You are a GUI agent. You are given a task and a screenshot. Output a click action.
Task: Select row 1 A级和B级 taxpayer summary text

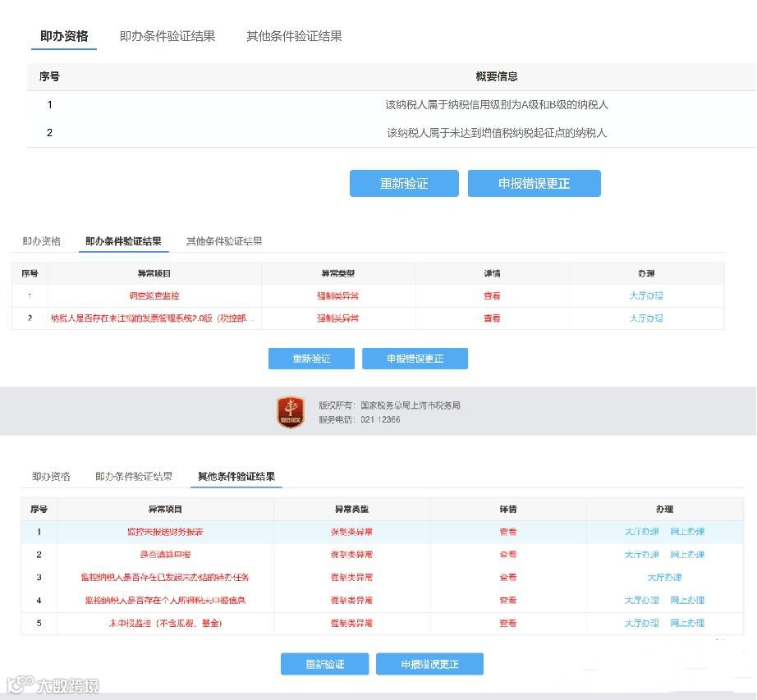click(496, 105)
